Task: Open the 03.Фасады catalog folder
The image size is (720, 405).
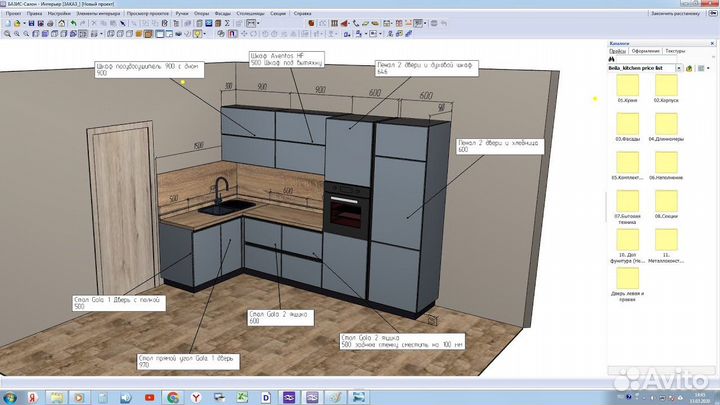Action: pos(630,123)
